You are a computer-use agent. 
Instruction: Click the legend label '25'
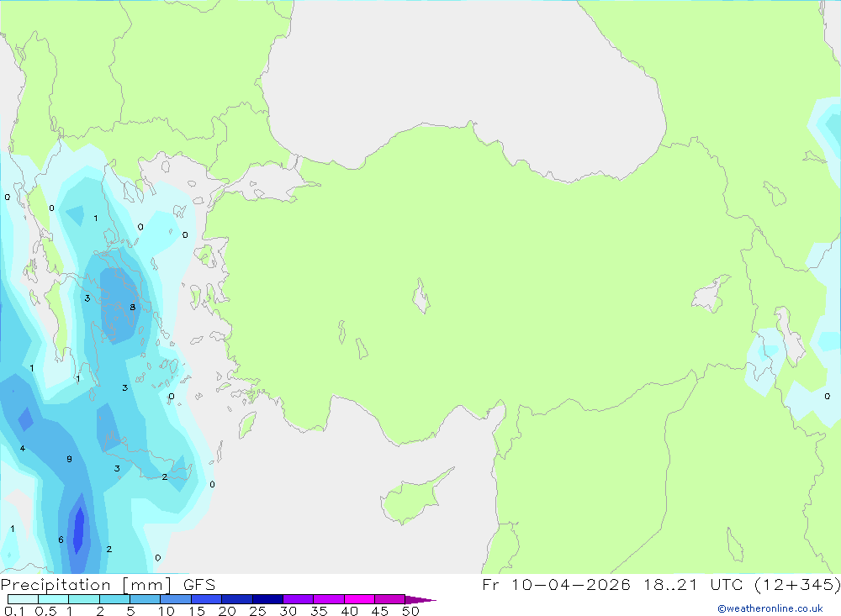coord(258,611)
